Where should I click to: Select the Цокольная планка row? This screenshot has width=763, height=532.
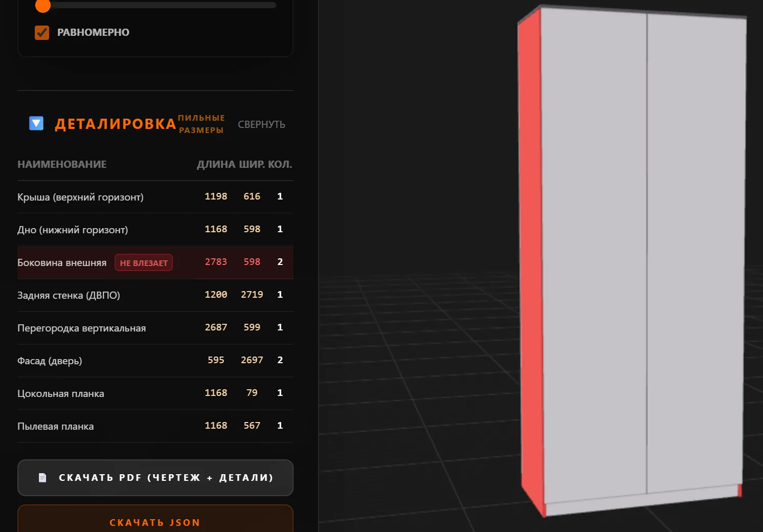click(x=155, y=393)
